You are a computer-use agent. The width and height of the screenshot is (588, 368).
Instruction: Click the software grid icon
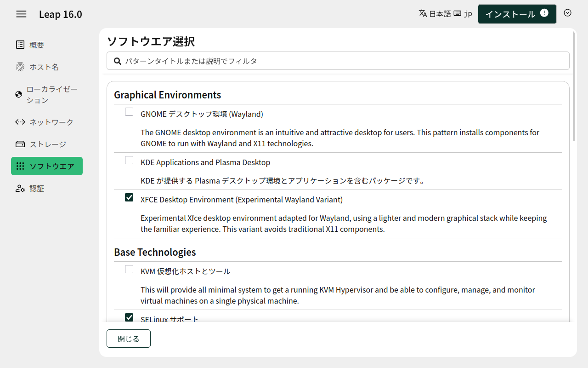20,166
